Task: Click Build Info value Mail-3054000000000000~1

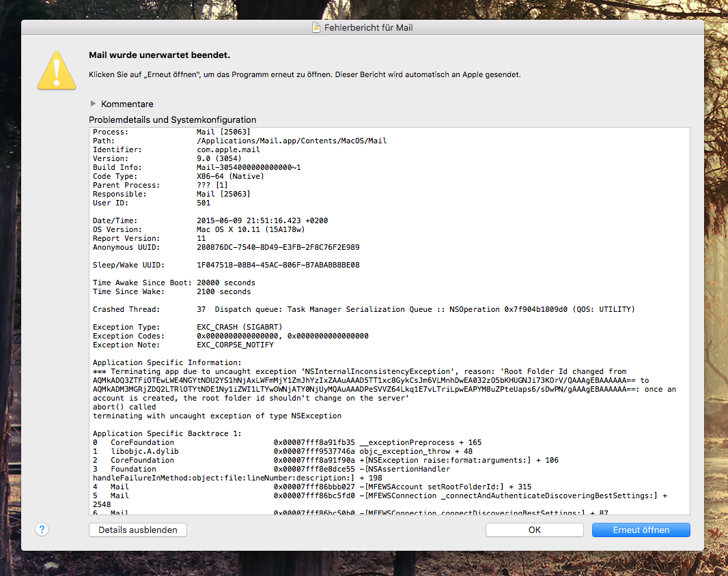Action: pyautogui.click(x=249, y=168)
